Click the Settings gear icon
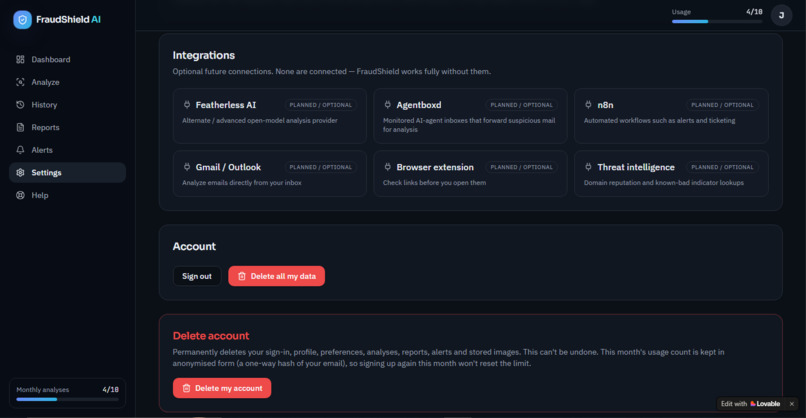Image resolution: width=806 pixels, height=418 pixels. pos(20,173)
